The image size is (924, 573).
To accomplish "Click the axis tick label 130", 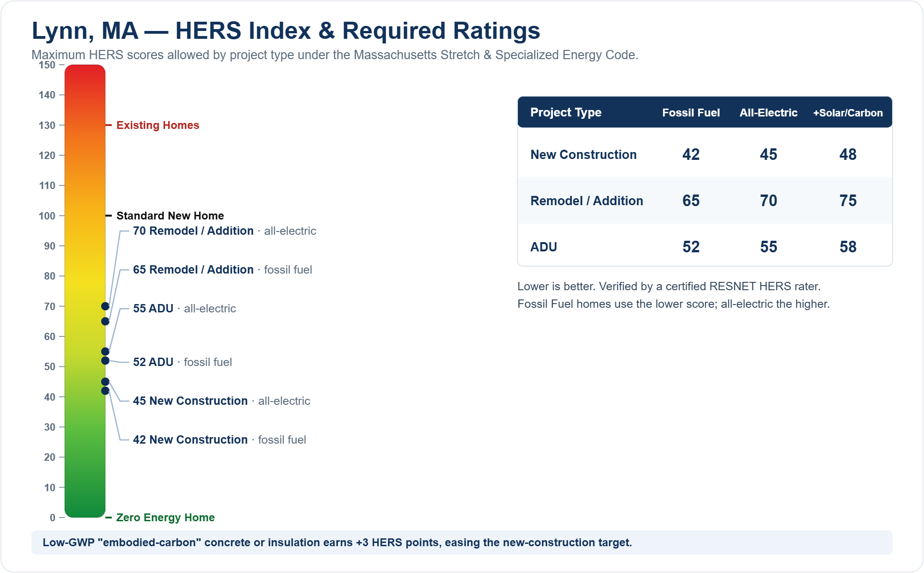I will (47, 125).
